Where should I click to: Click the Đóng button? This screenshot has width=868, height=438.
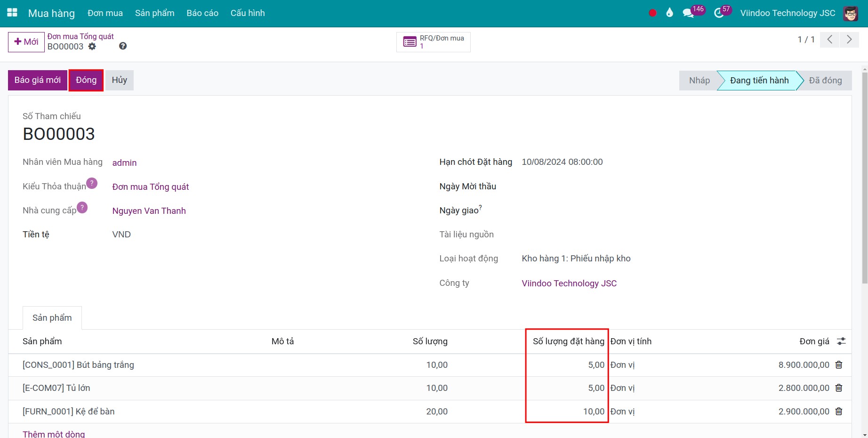point(86,80)
